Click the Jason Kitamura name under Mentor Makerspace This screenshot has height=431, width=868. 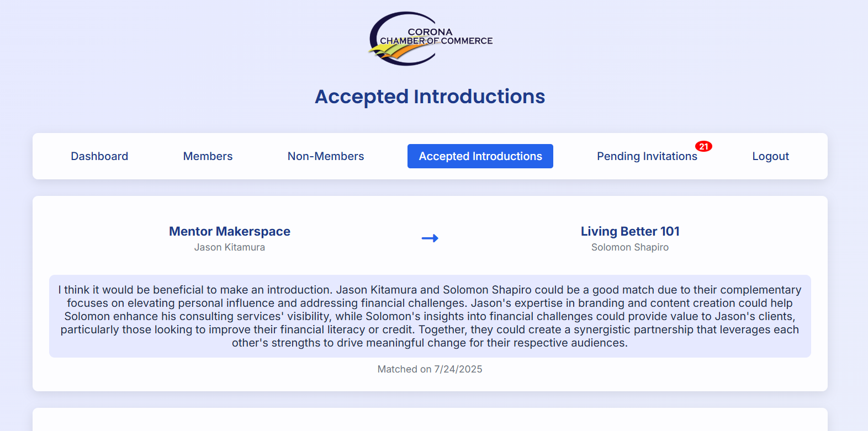click(230, 247)
